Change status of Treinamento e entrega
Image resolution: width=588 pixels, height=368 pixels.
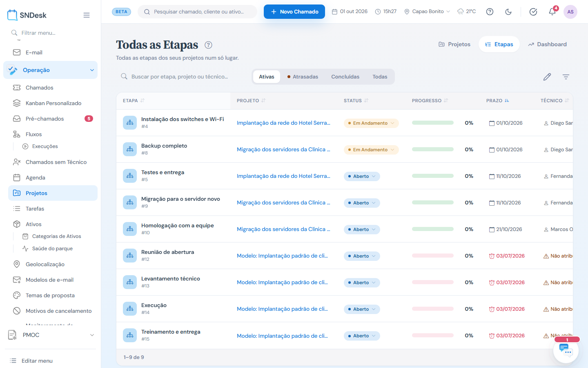pyautogui.click(x=362, y=336)
